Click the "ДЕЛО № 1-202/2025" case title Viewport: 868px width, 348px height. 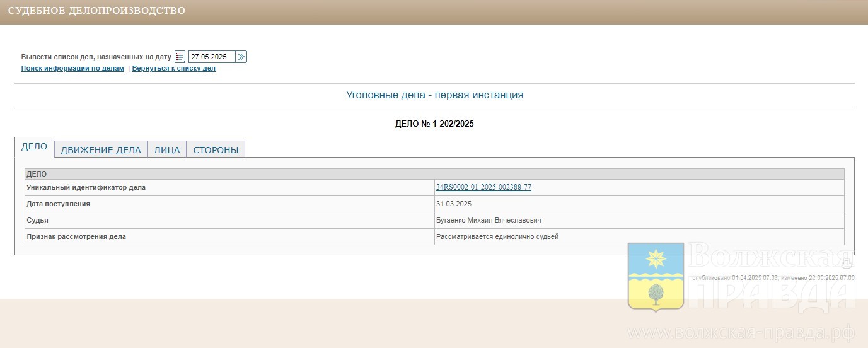coord(434,124)
